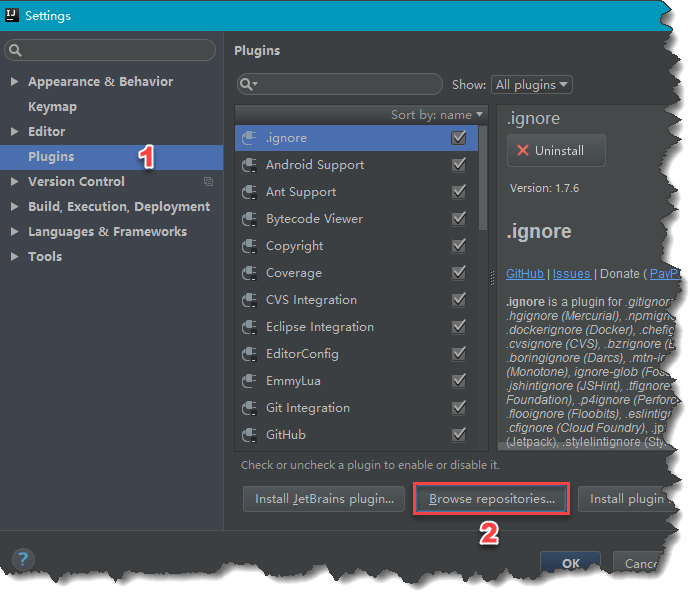Click the plugin icon beside Coverage

point(249,273)
